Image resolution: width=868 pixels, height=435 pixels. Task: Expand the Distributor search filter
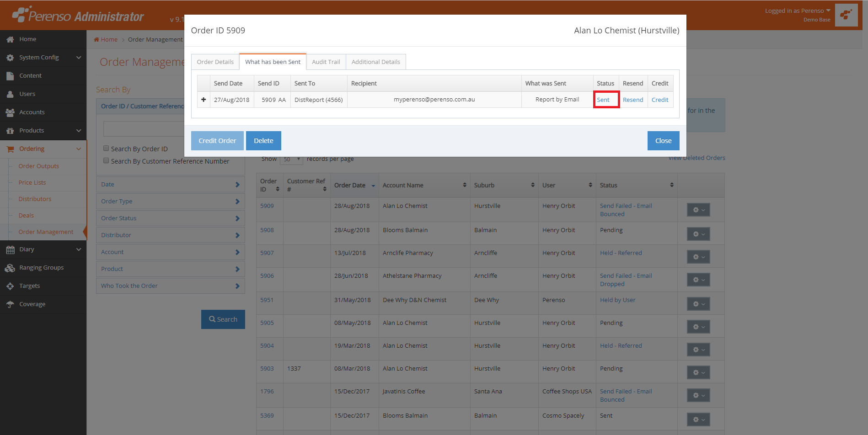(170, 235)
